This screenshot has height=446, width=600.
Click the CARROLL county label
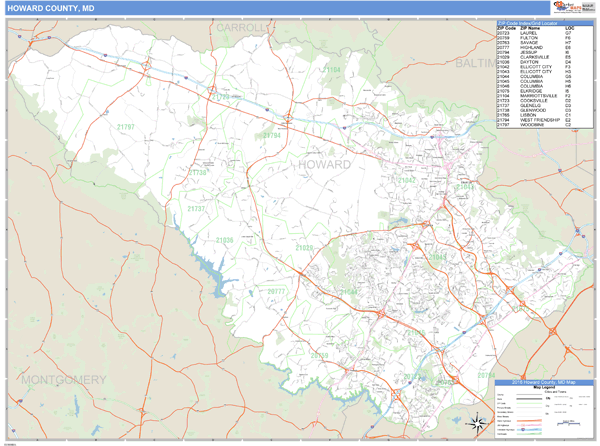click(x=245, y=26)
